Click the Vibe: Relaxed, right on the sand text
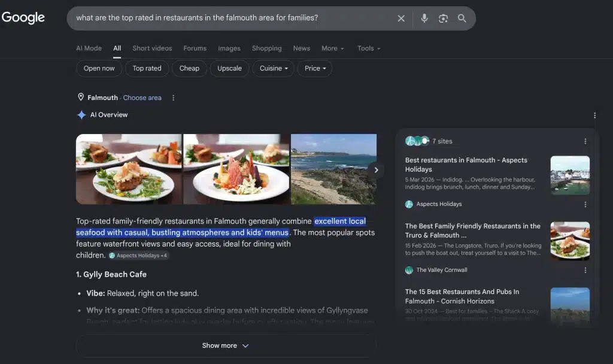The width and height of the screenshot is (613, 364). point(142,293)
